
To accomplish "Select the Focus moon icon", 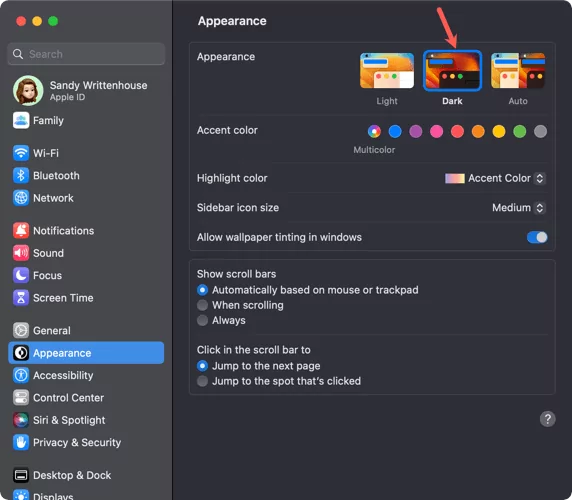I will (21, 275).
